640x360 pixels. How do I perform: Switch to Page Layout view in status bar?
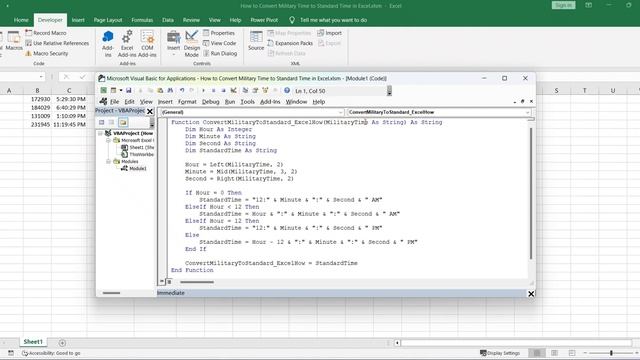point(554,353)
